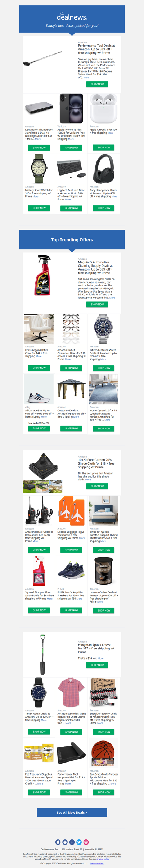Open the Apple AirPods 4 product image

click(x=104, y=108)
